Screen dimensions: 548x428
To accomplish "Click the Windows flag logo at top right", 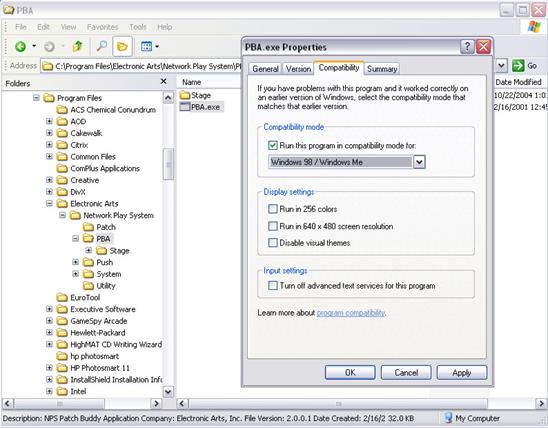I will coord(534,27).
